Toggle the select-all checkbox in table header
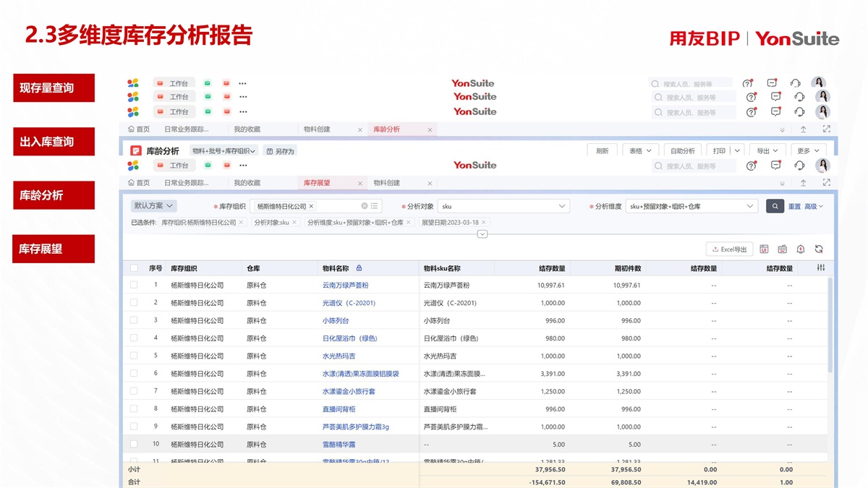 click(x=134, y=268)
